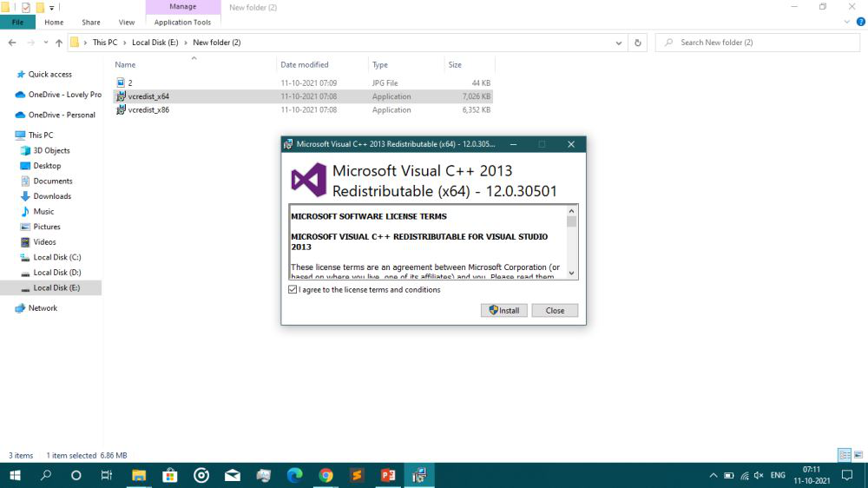Viewport: 868px width, 488px height.
Task: Open Documents folder in sidebar
Action: coord(46,181)
